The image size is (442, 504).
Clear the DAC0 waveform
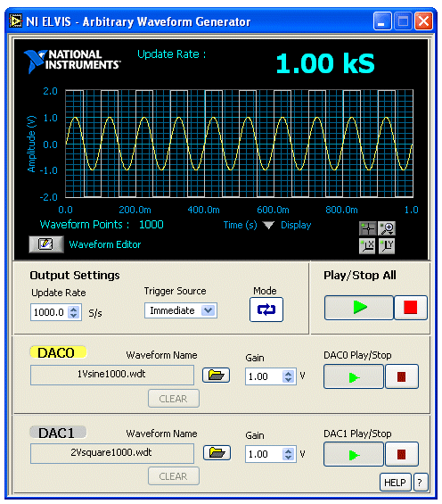[174, 399]
